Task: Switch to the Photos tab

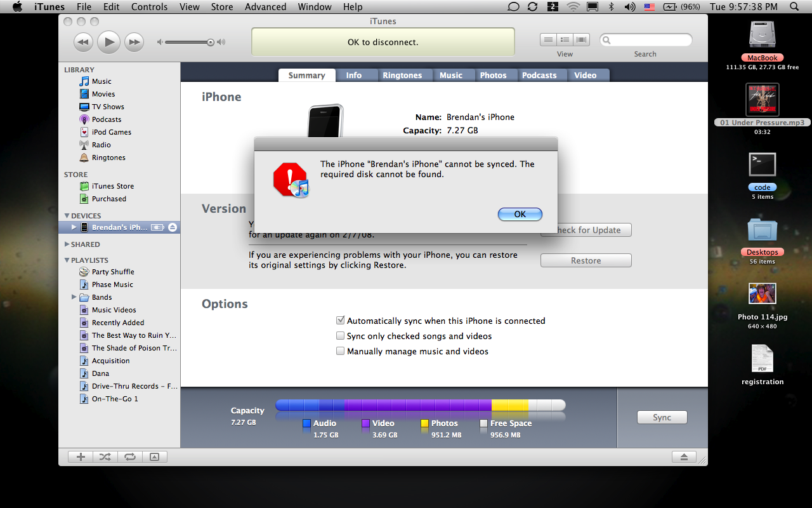Action: tap(494, 75)
